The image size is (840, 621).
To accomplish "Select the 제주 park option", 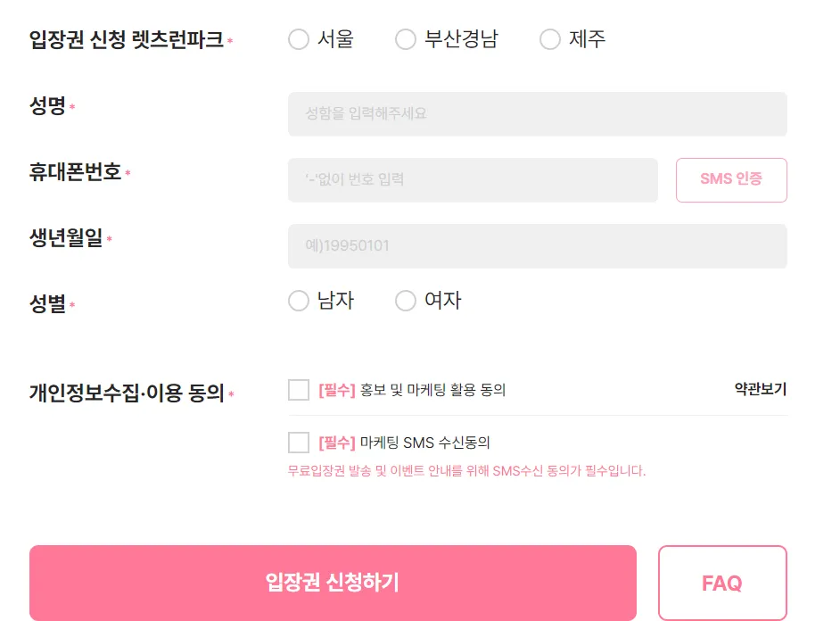I will [x=550, y=38].
